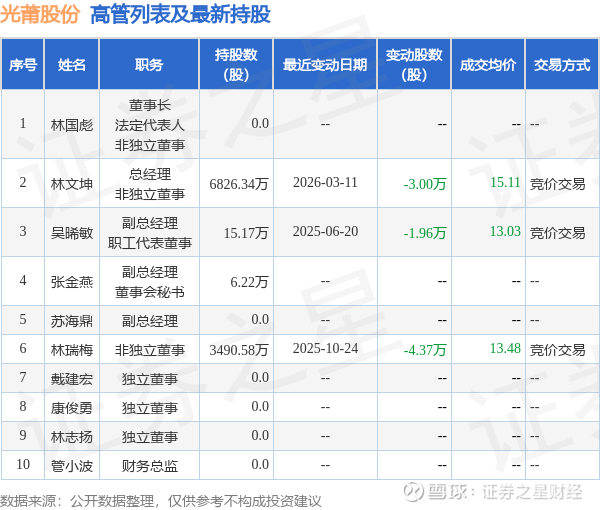
Task: Click the 法定代表人 position text
Action: [150, 125]
